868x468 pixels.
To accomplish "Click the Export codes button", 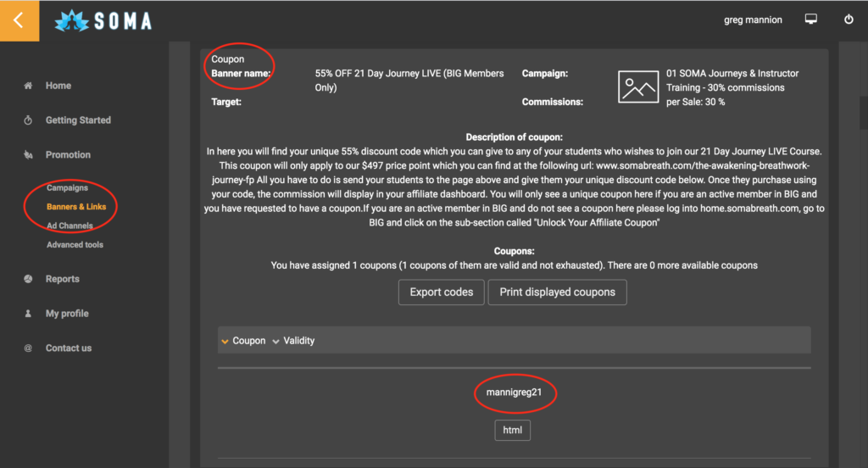I will pyautogui.click(x=441, y=292).
